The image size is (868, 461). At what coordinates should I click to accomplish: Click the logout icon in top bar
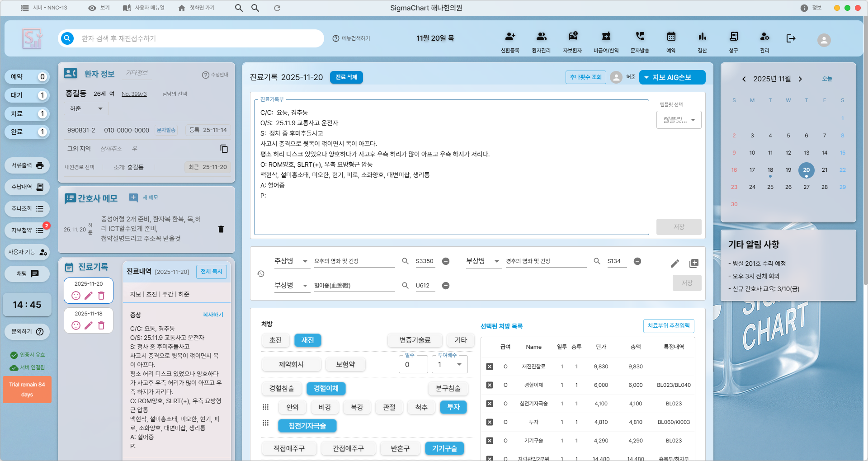pyautogui.click(x=791, y=38)
